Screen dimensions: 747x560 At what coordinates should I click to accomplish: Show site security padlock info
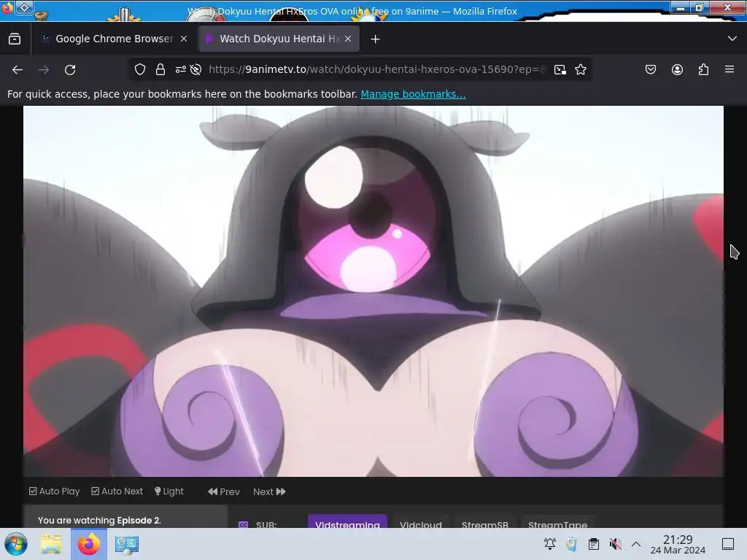[x=160, y=69]
